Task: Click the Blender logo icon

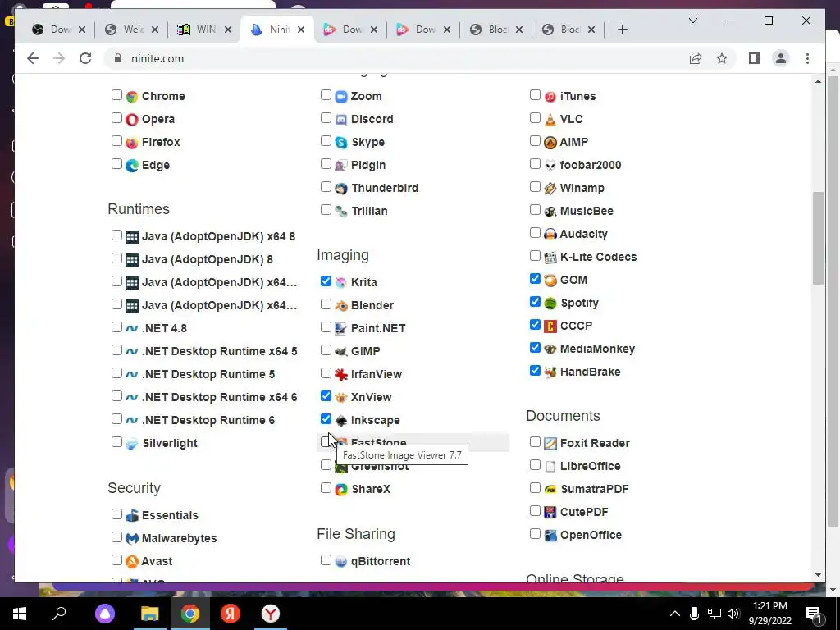Action: (341, 305)
